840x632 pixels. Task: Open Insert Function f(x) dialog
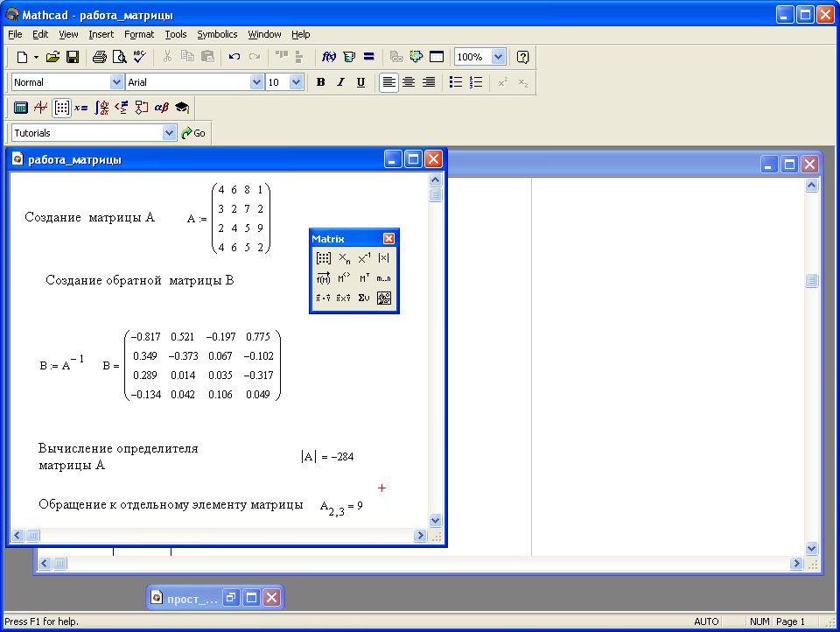(x=328, y=57)
